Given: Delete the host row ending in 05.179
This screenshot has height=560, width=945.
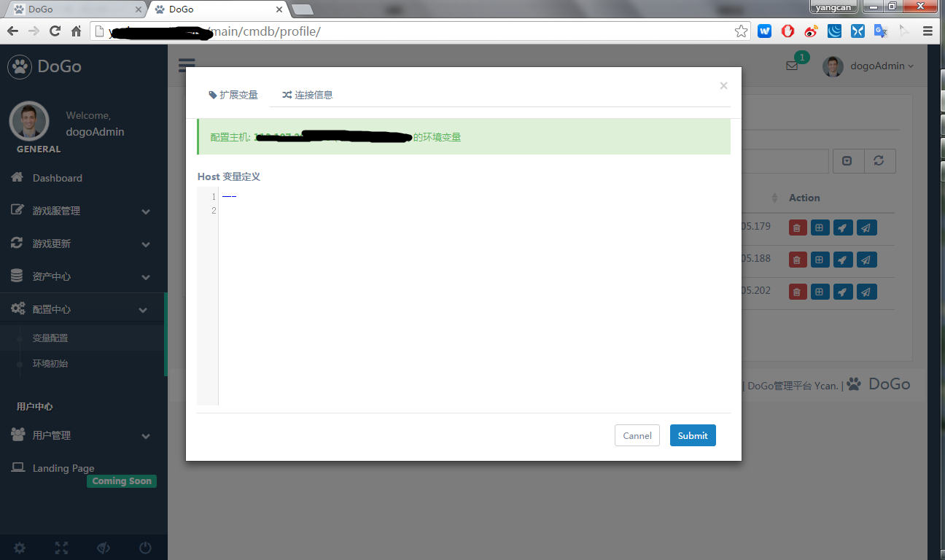Looking at the screenshot, I should 797,227.
